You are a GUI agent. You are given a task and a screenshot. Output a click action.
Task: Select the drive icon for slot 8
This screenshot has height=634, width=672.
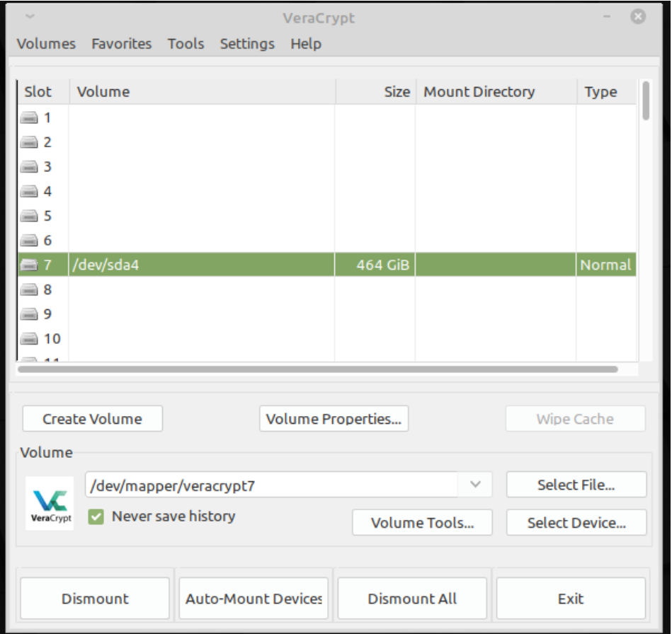pos(29,289)
